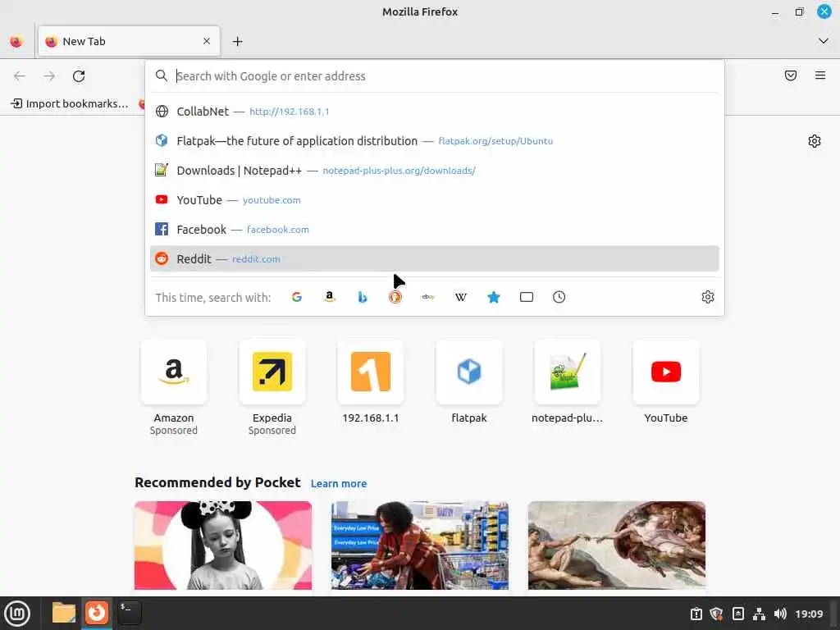The image size is (840, 630).
Task: Save page to Pocket icon
Action: [791, 75]
